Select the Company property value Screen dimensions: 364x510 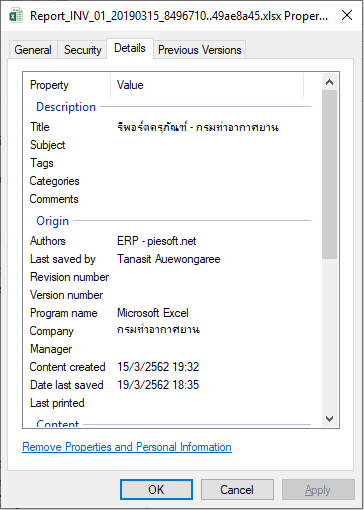[158, 330]
